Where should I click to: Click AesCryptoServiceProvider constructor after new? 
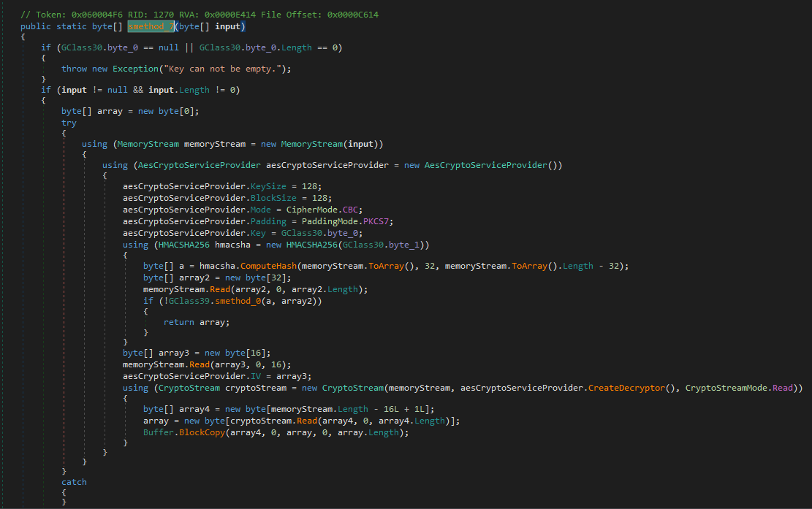(486, 166)
